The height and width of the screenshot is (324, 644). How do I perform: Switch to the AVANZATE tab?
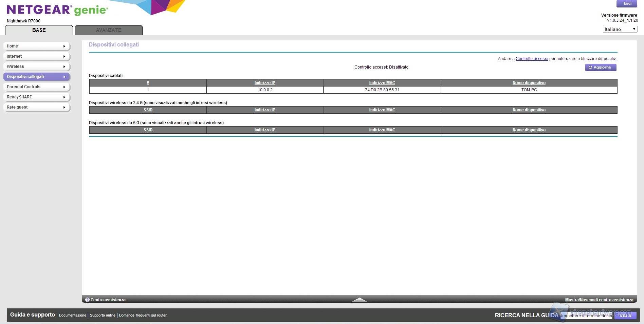coord(108,30)
